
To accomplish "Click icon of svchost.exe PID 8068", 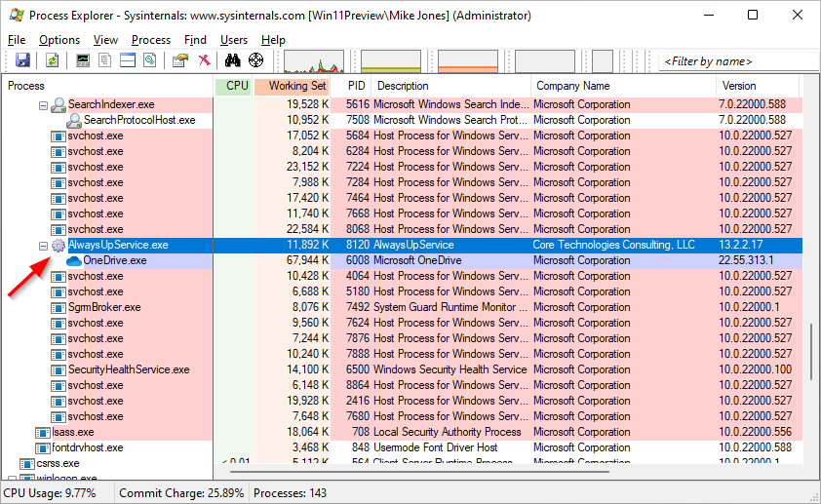I will 59,230.
